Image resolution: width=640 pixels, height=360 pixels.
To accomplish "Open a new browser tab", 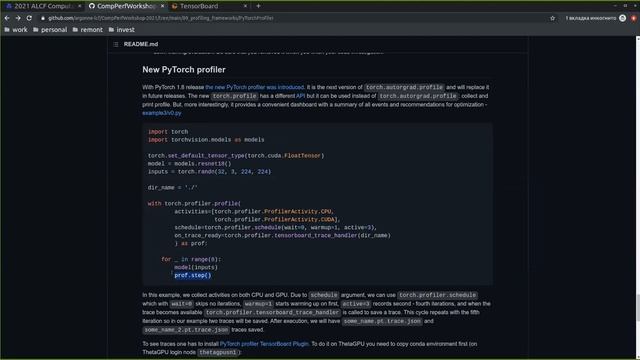I will tap(258, 6).
